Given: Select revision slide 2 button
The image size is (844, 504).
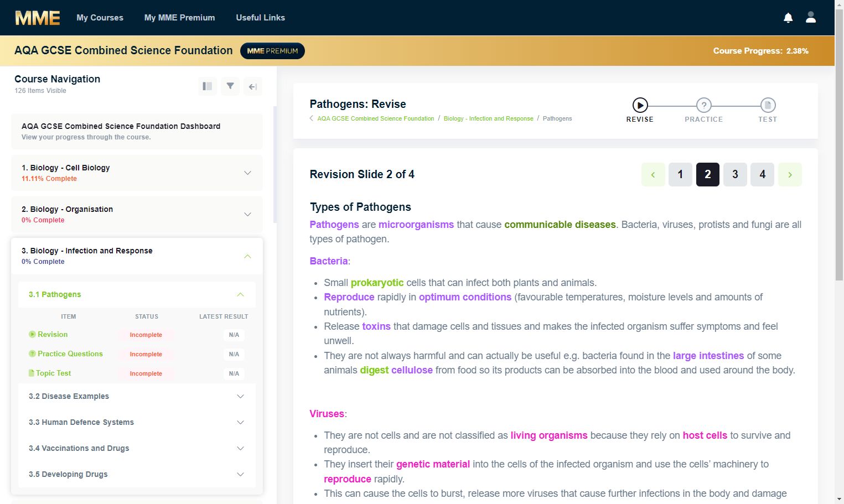Looking at the screenshot, I should click(708, 174).
